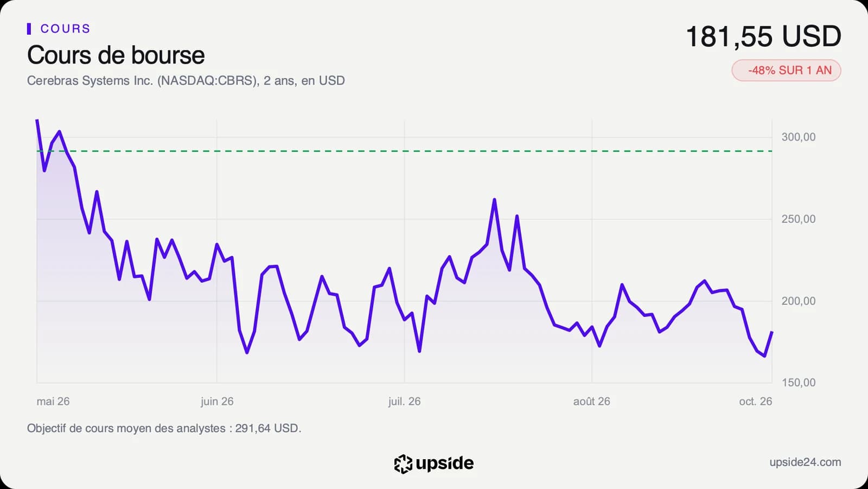Click the 200,00 y-axis label
The height and width of the screenshot is (489, 868).
point(798,301)
